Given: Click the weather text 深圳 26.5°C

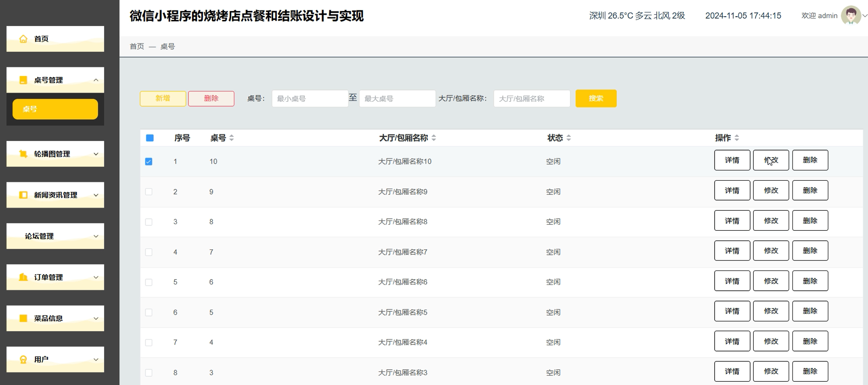Looking at the screenshot, I should (x=611, y=16).
